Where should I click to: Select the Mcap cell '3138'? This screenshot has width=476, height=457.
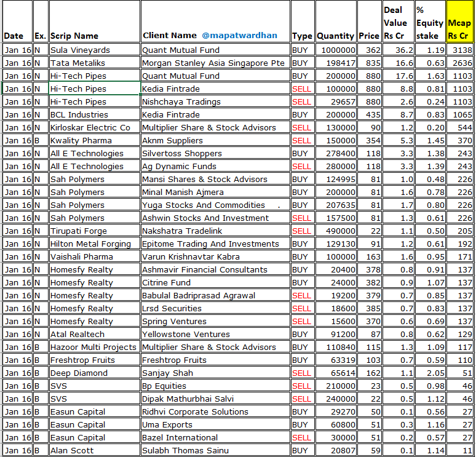(459, 50)
